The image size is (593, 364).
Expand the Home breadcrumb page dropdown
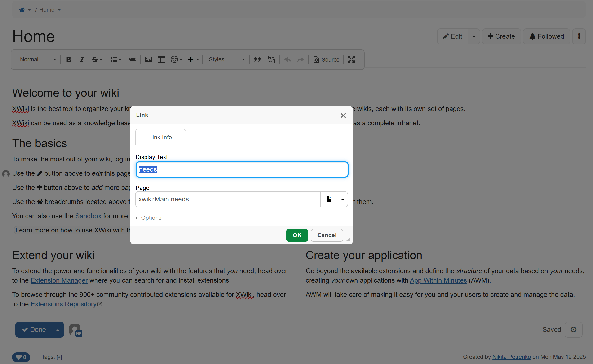tap(59, 10)
